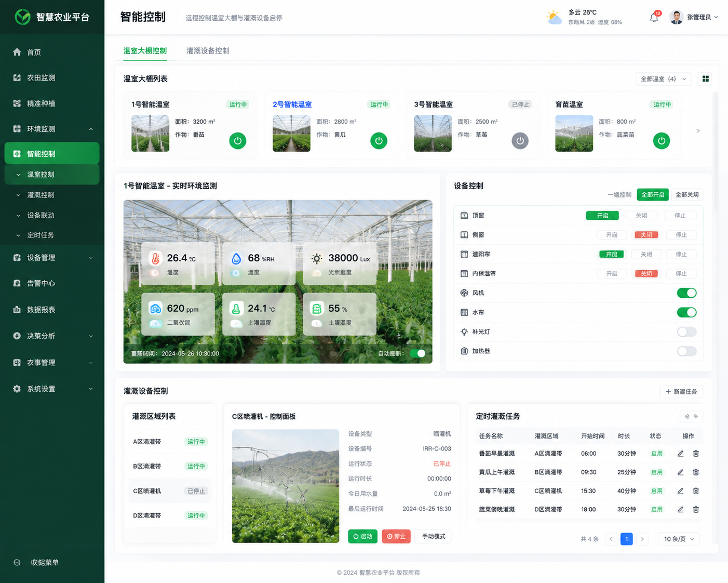This screenshot has height=583, width=728.
Task: Select C区喷灌机 in the irrigation zone list
Action: [170, 491]
